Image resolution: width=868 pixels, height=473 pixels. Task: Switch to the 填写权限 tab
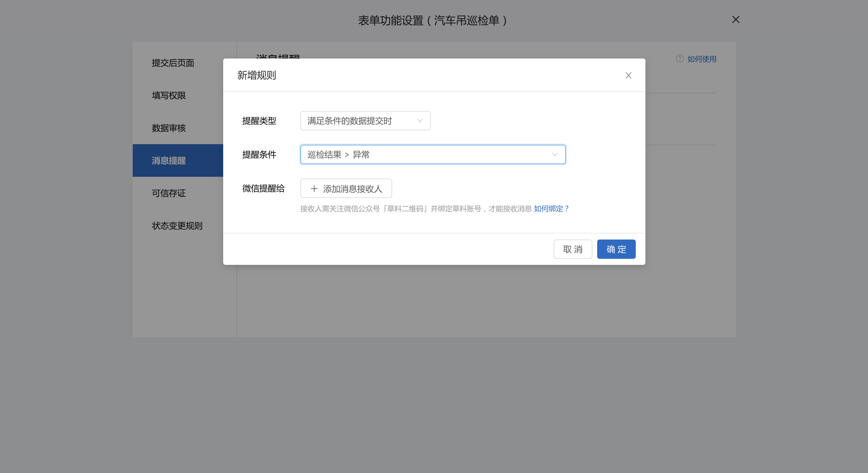click(x=169, y=96)
